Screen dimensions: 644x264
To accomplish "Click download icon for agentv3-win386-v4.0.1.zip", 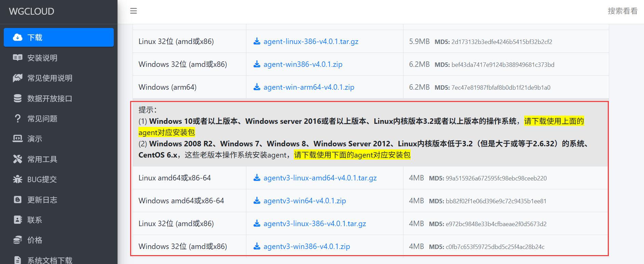I will 257,247.
